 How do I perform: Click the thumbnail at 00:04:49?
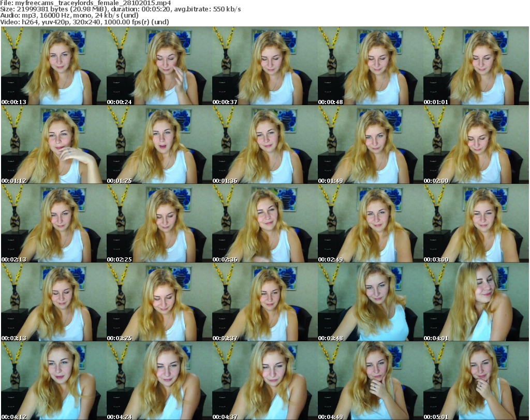click(x=370, y=381)
